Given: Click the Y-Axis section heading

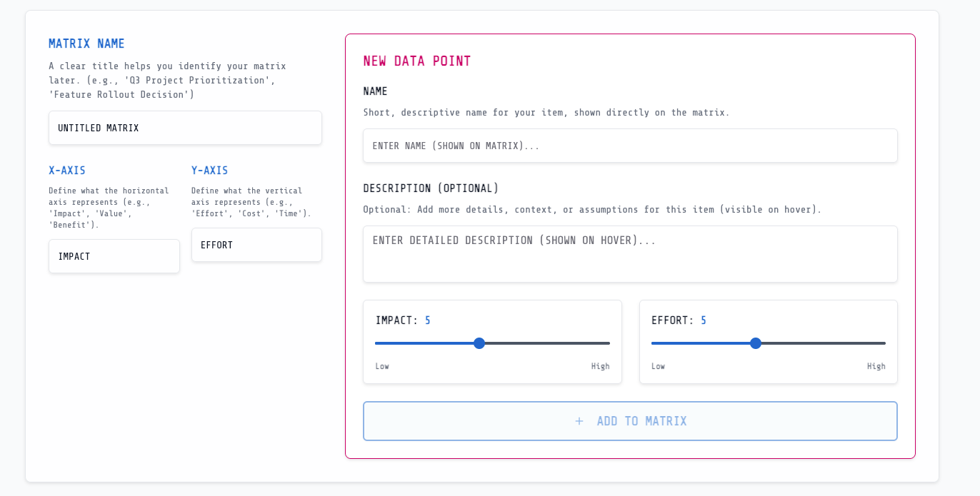Looking at the screenshot, I should [x=209, y=171].
